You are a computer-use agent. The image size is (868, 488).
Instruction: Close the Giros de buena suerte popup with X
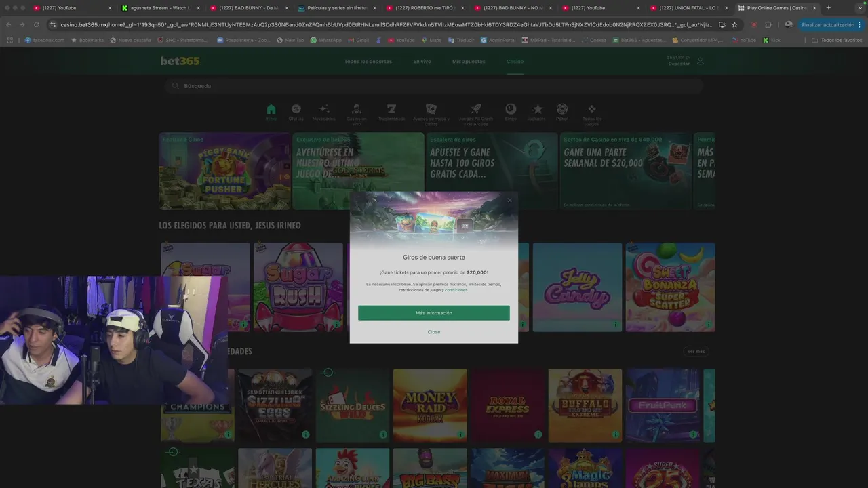coord(509,200)
